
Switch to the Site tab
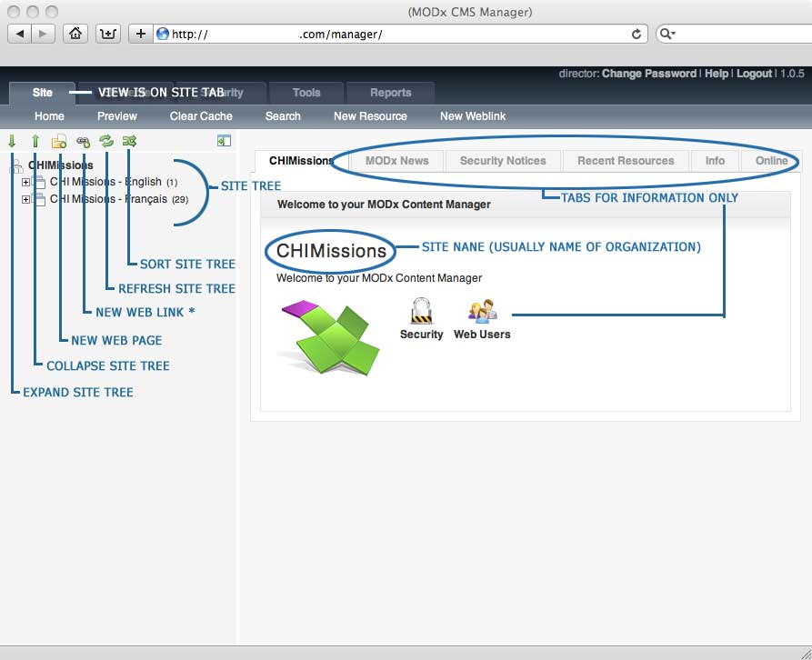(43, 93)
